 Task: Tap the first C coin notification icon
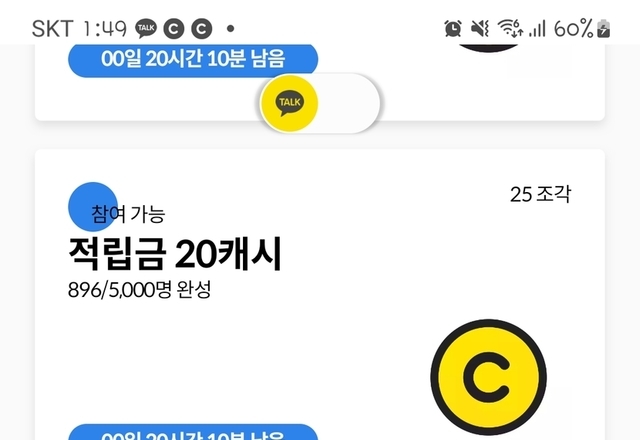click(x=173, y=29)
